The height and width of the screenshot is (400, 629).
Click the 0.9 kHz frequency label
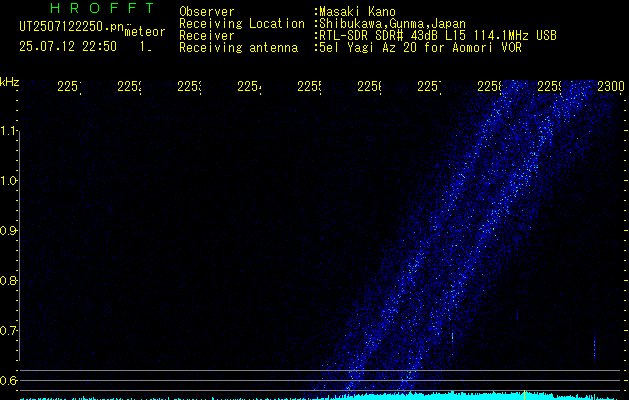coord(9,231)
